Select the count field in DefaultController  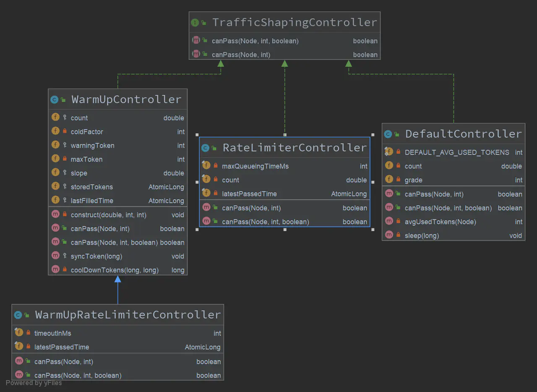[x=454, y=166]
